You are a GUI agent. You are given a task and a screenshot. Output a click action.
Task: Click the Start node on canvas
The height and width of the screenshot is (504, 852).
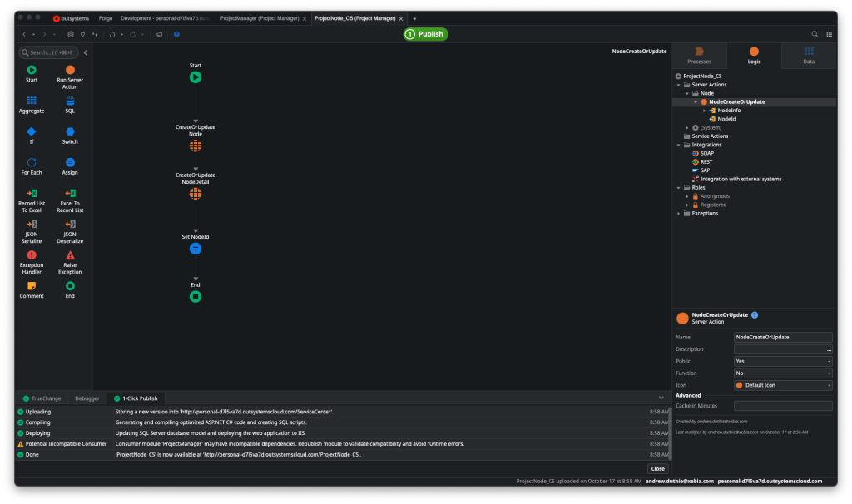195,77
